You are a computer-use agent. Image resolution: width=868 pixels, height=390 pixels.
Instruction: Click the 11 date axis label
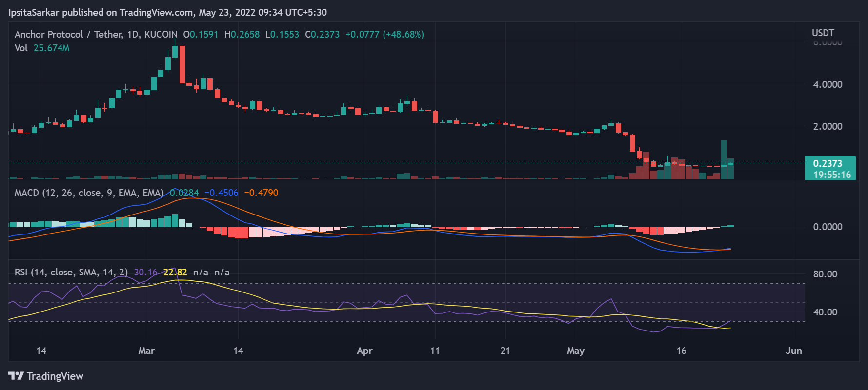435,351
